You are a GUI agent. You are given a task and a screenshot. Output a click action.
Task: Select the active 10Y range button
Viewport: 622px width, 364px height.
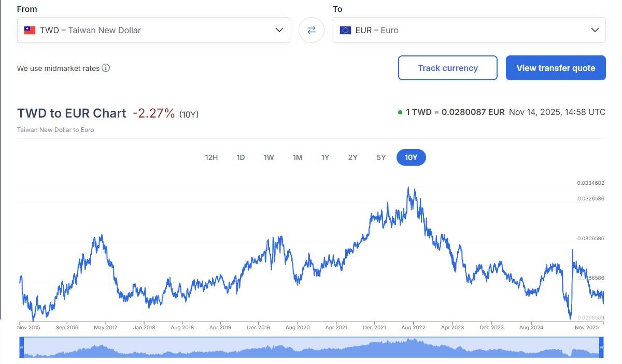tap(411, 157)
